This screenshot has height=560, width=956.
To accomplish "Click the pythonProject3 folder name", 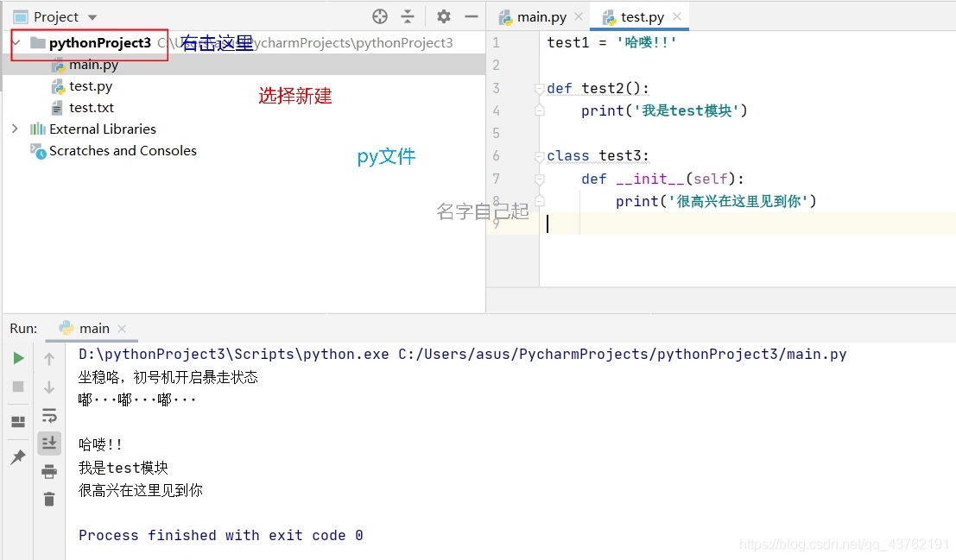I will [x=100, y=42].
